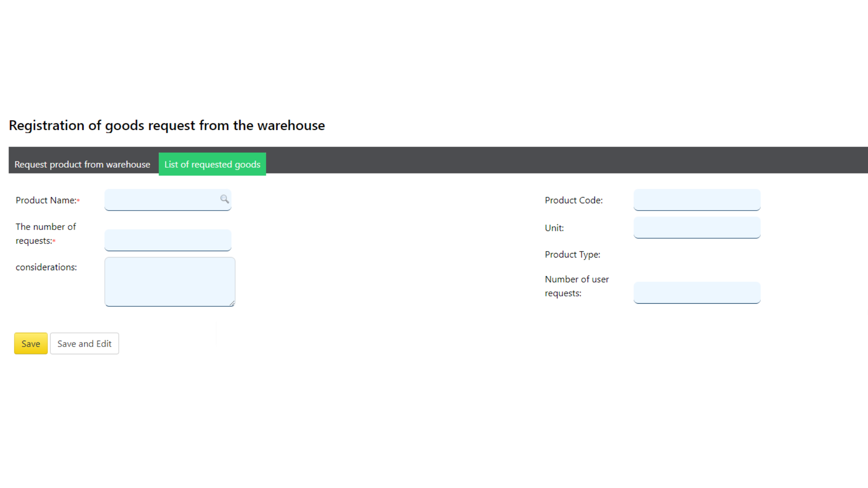Screen dimensions: 868x488
Task: Click Unit field to expand options
Action: click(x=696, y=227)
